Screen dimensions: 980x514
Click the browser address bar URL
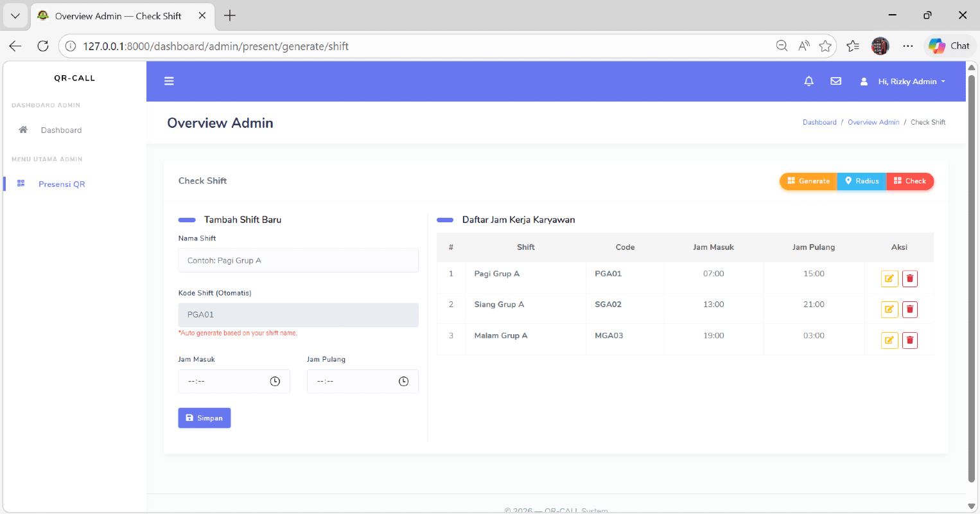pos(216,46)
